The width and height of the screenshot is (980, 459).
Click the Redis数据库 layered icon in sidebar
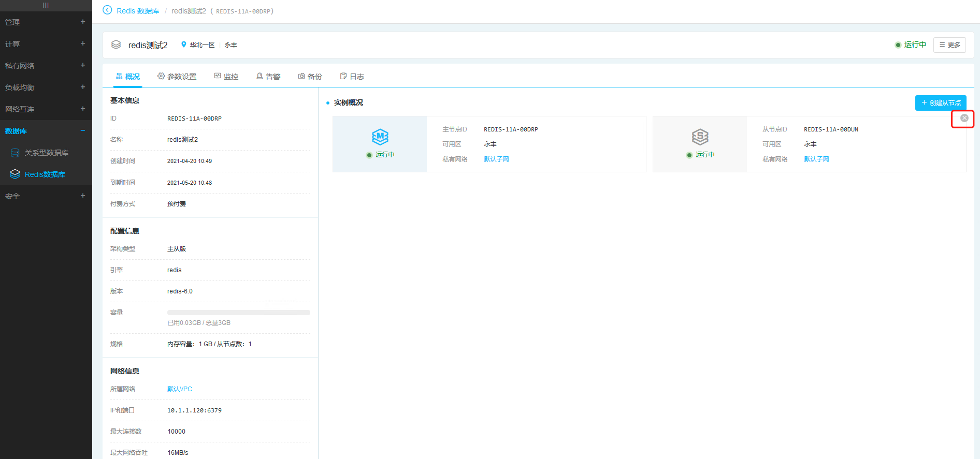tap(15, 174)
